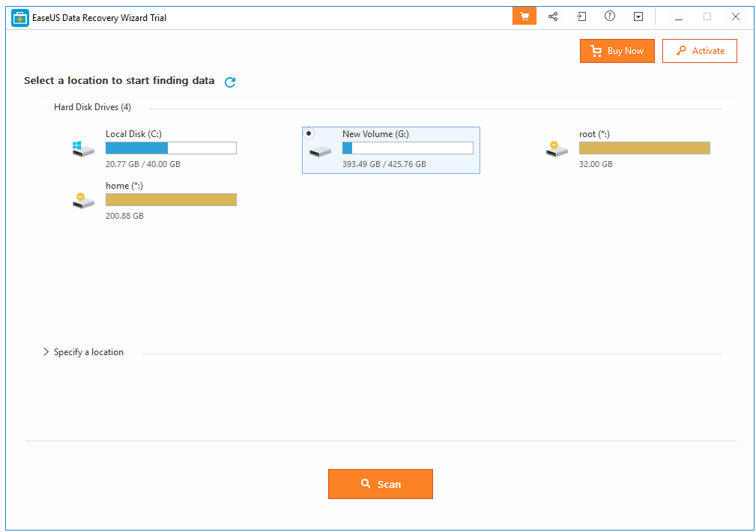Screen dimensions: 756x532
Task: Click the Buy Now button
Action: coord(617,51)
